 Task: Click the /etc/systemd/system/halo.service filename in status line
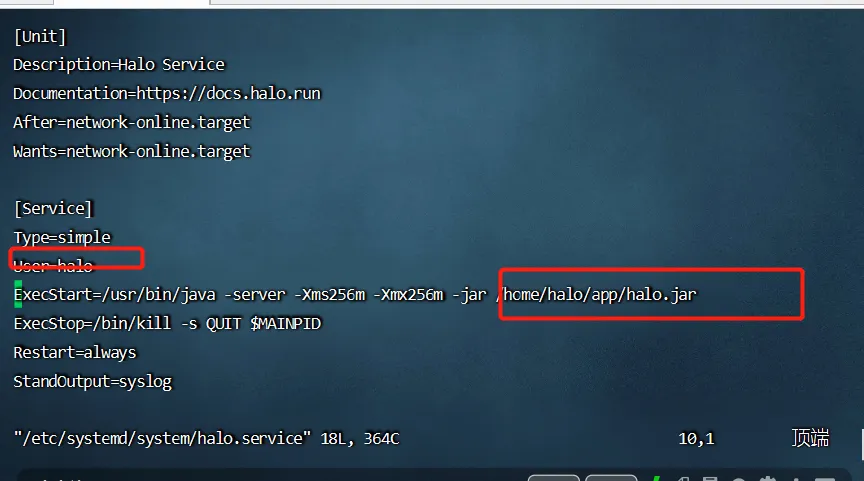[x=163, y=439]
